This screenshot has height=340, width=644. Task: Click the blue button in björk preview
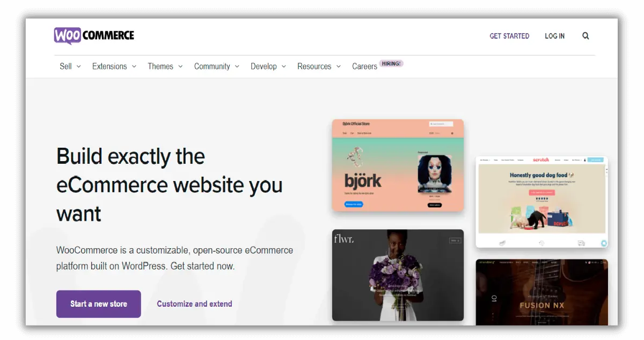tap(353, 205)
